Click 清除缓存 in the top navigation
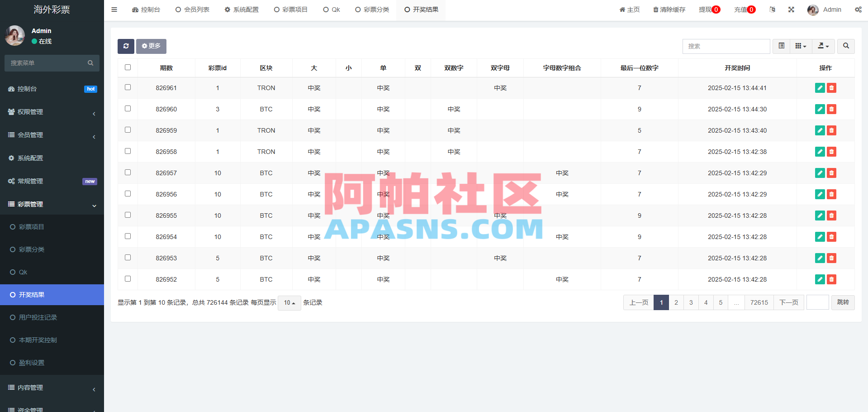The image size is (868, 412). pos(669,10)
